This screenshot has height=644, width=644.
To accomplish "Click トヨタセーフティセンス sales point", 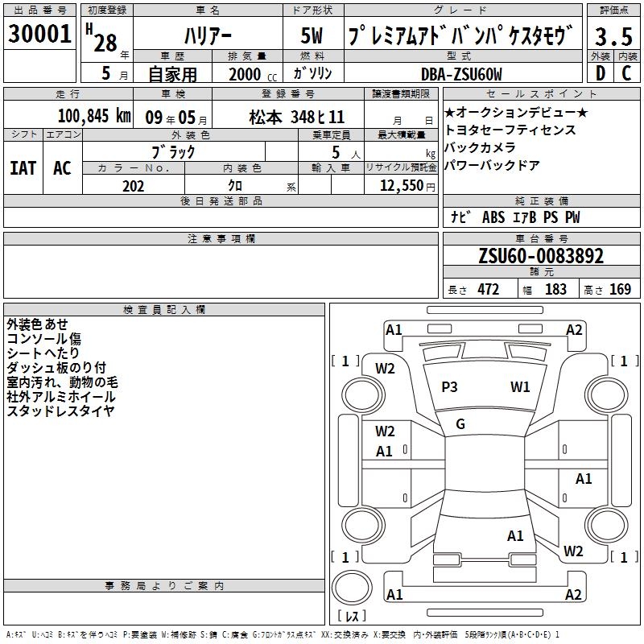I will [510, 130].
